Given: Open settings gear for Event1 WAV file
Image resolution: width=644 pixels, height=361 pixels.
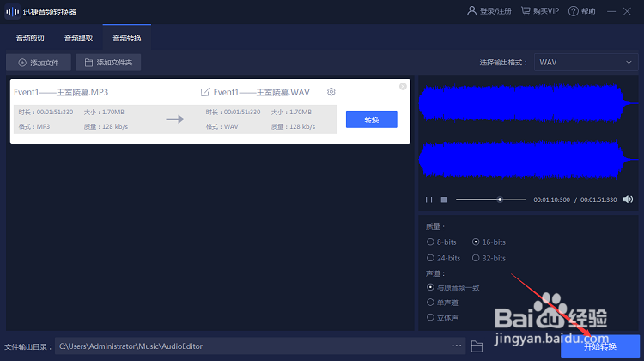Looking at the screenshot, I should (x=331, y=92).
